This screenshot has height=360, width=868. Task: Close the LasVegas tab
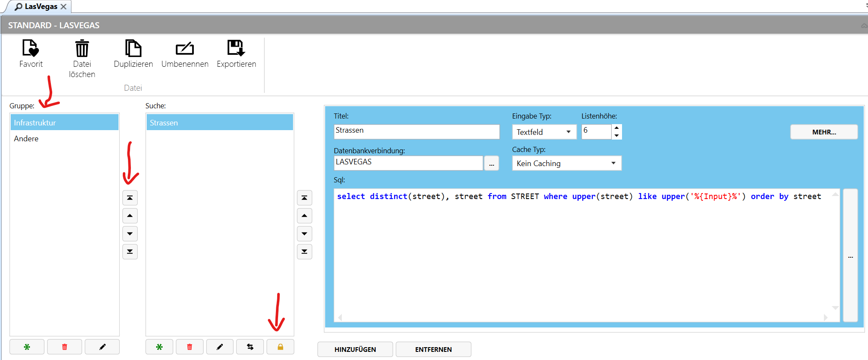coord(63,6)
